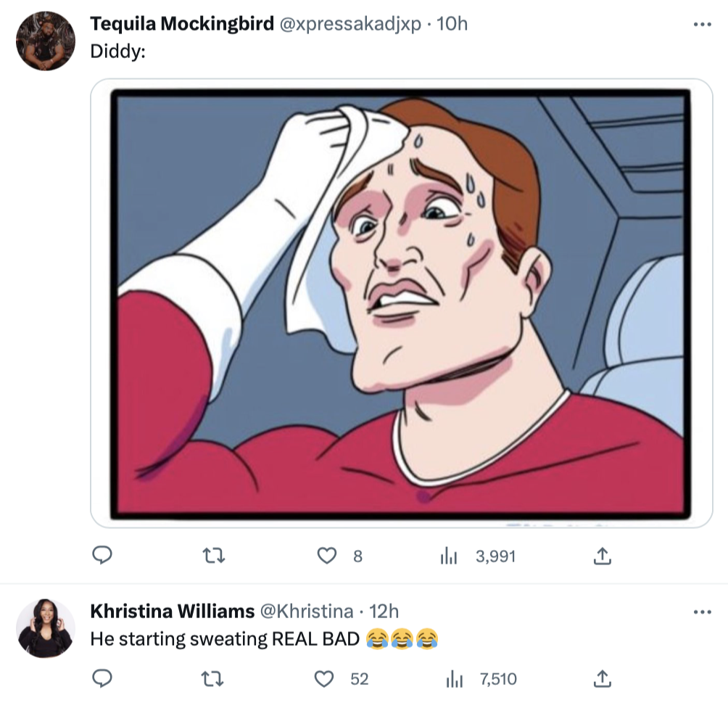Open the Khristina Williams display name link
728x703 pixels.
[172, 612]
